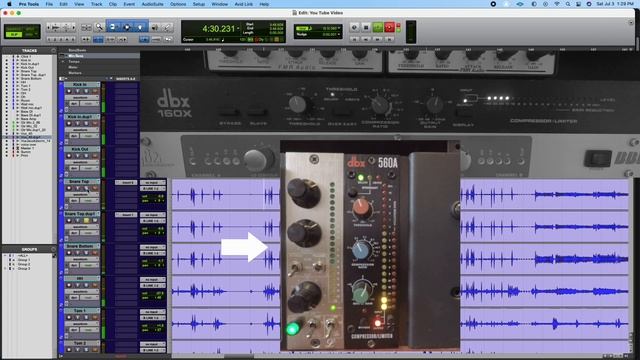Mute the Snare Bottom track
This screenshot has width=640, height=360.
click(95, 253)
